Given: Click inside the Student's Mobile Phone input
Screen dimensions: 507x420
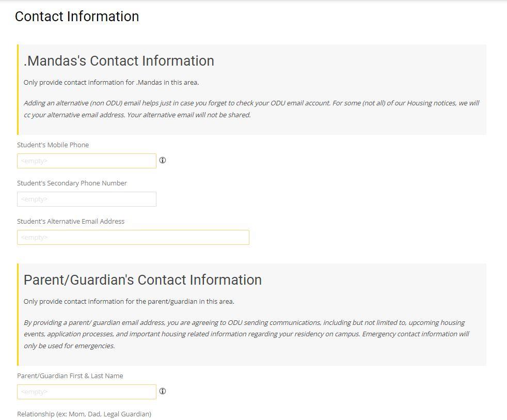Looking at the screenshot, I should click(x=86, y=161).
